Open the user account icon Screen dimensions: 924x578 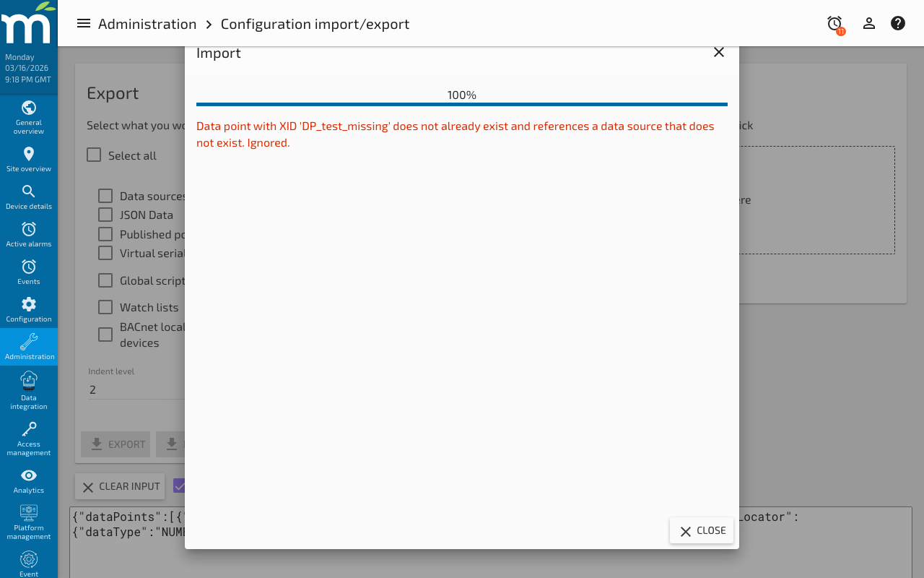[869, 23]
